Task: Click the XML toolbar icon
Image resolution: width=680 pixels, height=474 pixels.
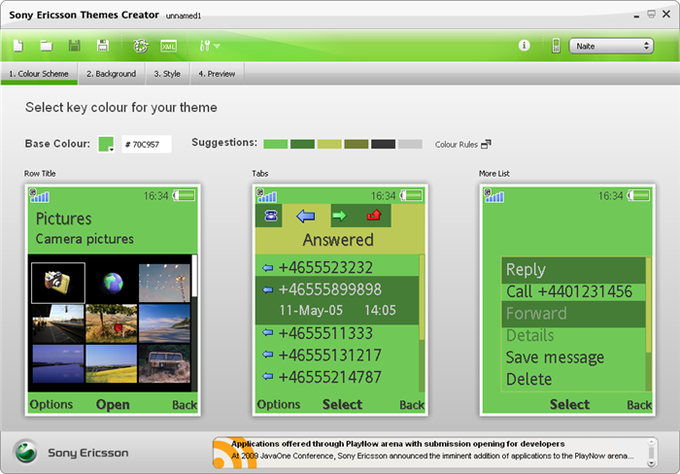Action: pyautogui.click(x=168, y=46)
